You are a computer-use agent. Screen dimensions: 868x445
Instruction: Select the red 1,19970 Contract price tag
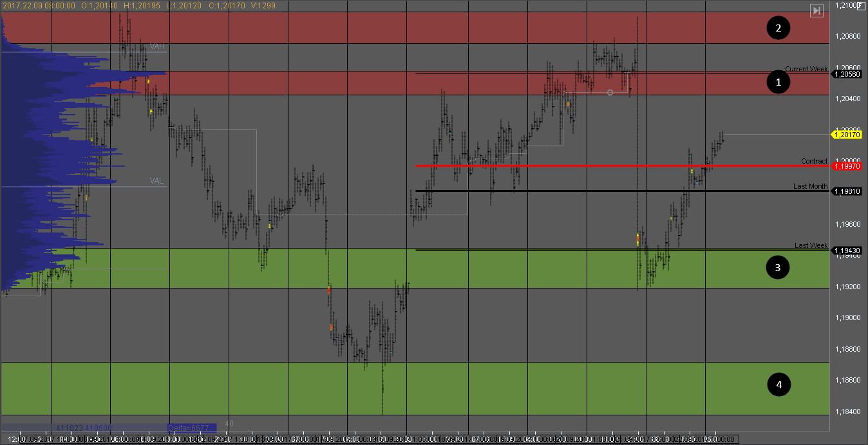pos(847,166)
